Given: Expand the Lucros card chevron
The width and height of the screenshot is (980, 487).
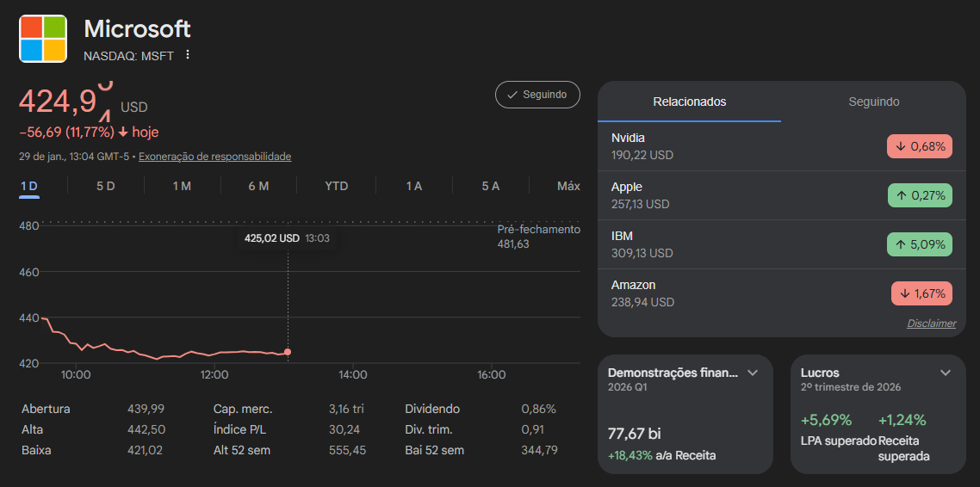Looking at the screenshot, I should point(945,373).
